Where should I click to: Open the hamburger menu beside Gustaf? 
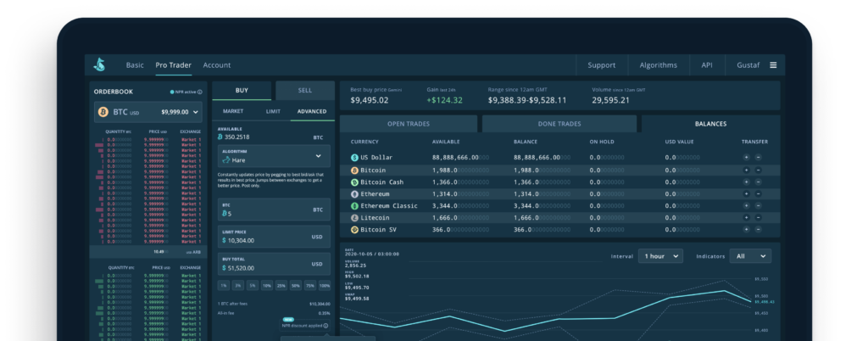[773, 65]
